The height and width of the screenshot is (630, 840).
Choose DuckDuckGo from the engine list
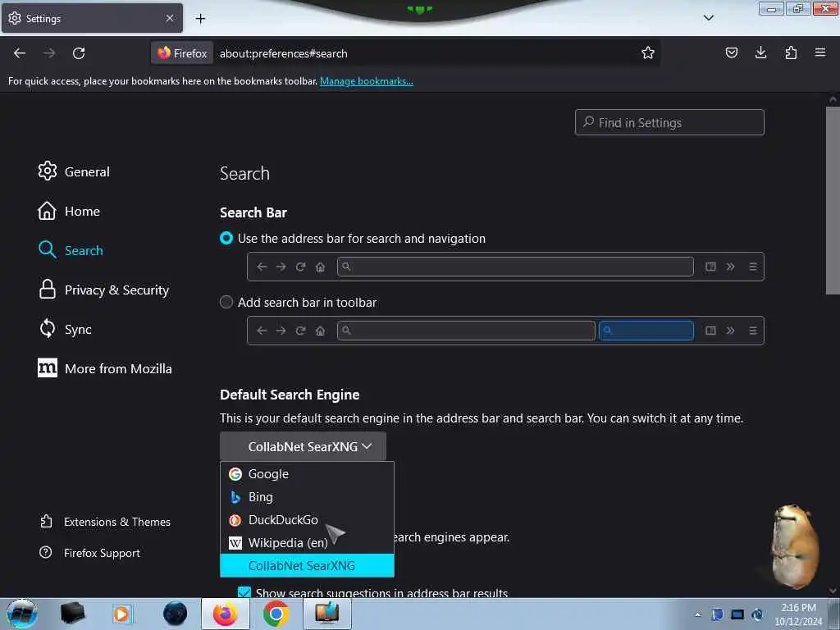(x=307, y=520)
